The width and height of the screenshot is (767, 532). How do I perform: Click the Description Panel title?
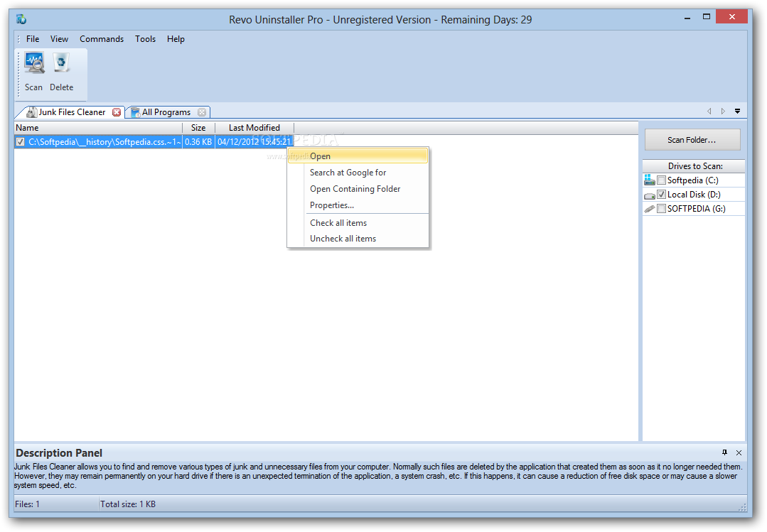[x=59, y=452]
